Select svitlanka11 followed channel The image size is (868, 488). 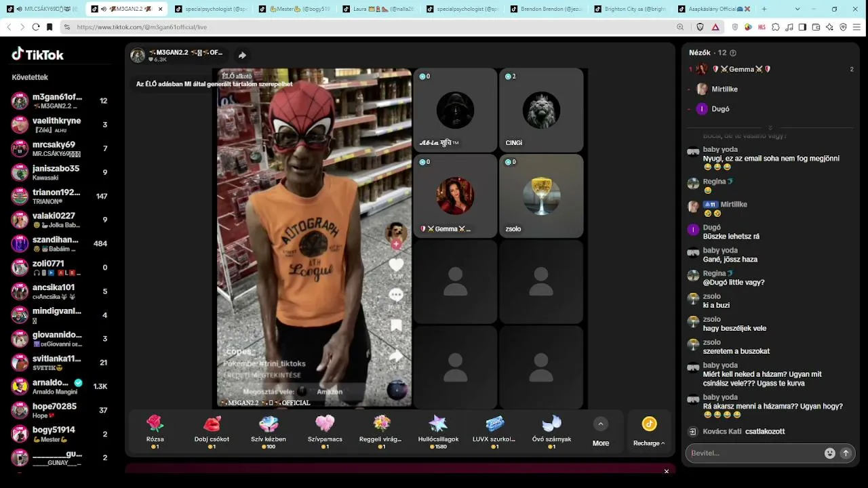(x=60, y=363)
